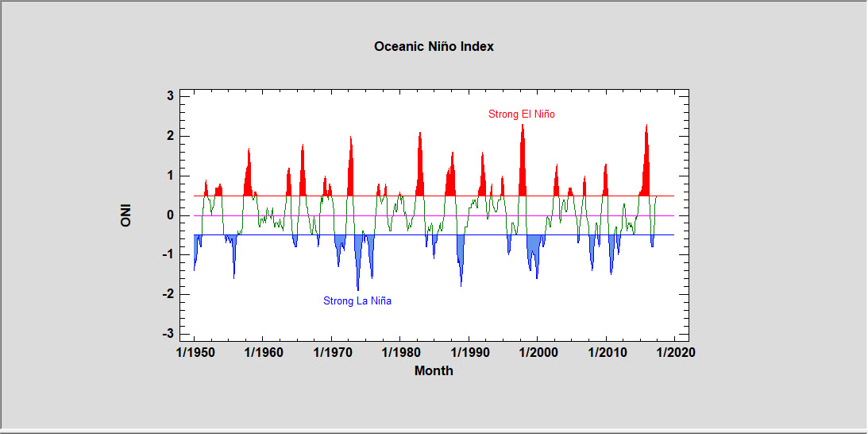
Task: Click the ONI y-axis label
Action: point(125,215)
